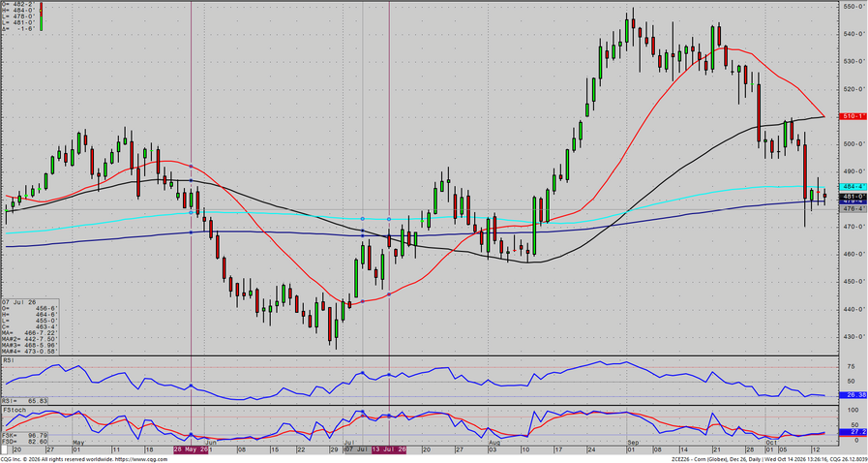Select the RSI study label
The image size is (868, 463).
[8, 360]
